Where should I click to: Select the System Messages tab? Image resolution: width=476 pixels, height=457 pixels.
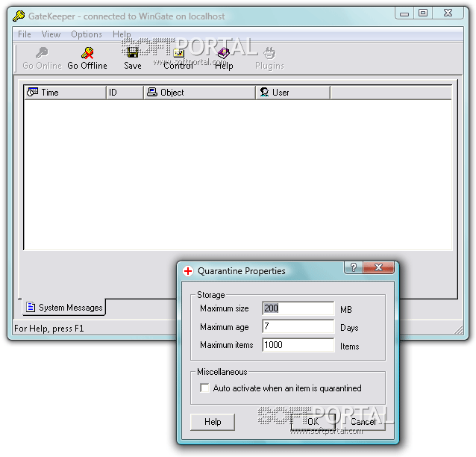coord(64,307)
